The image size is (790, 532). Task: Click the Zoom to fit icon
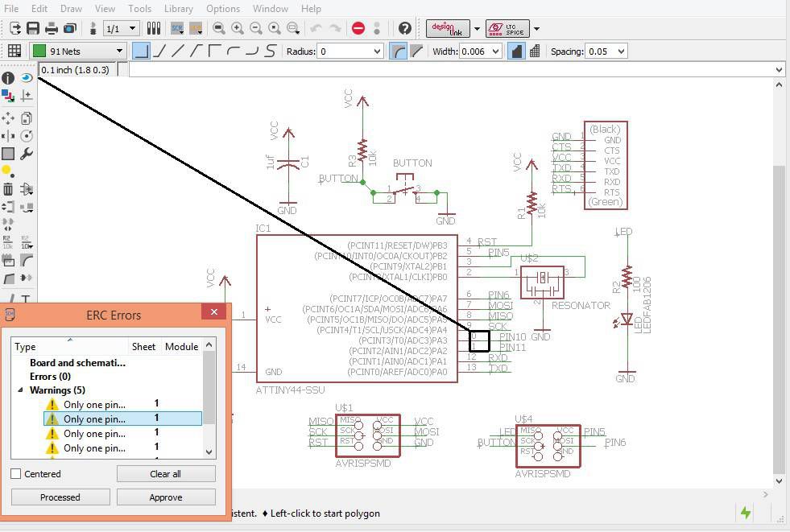point(219,29)
